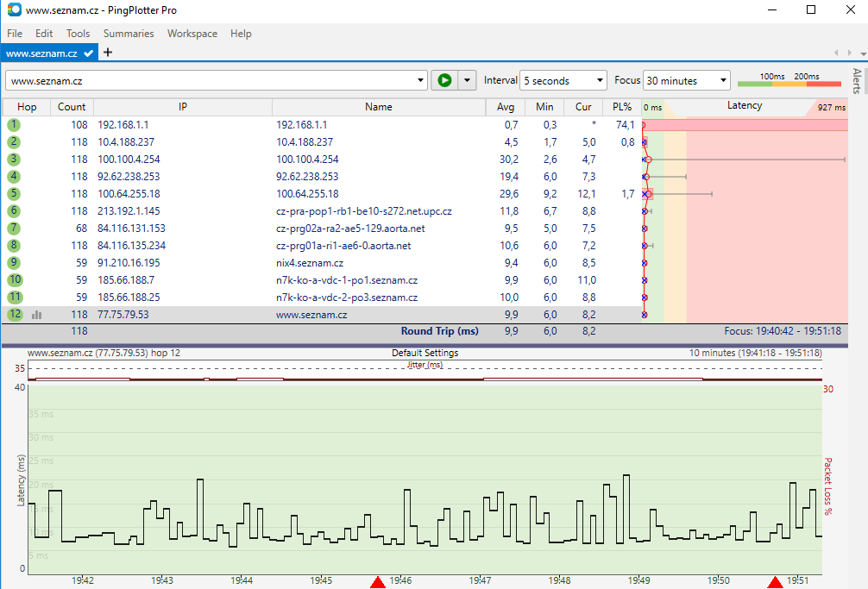Viewport: 868px width, 589px height.
Task: Click the hop 5 green number badge
Action: click(x=14, y=194)
